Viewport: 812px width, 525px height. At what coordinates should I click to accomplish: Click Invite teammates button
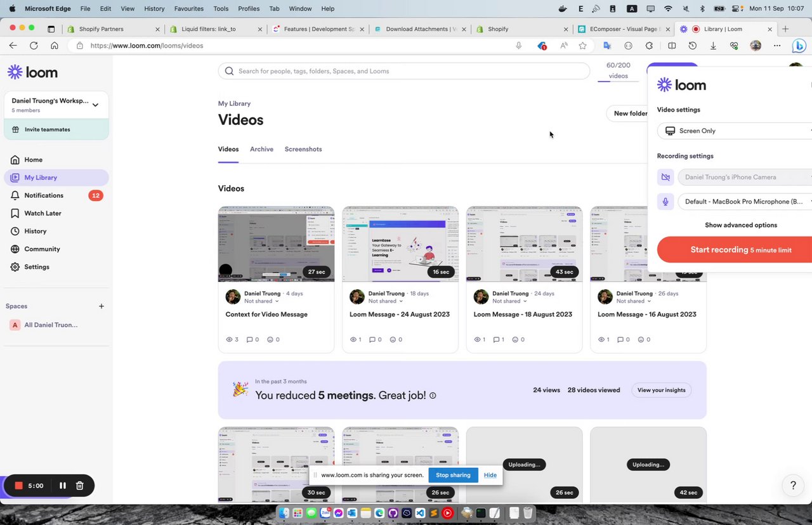(x=56, y=129)
